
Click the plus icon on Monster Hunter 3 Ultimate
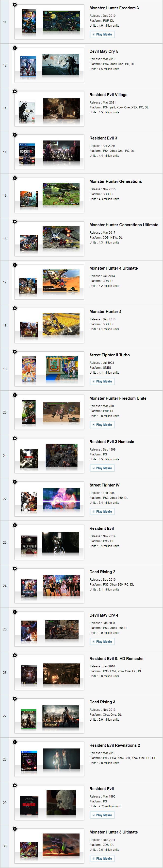[15, 829]
